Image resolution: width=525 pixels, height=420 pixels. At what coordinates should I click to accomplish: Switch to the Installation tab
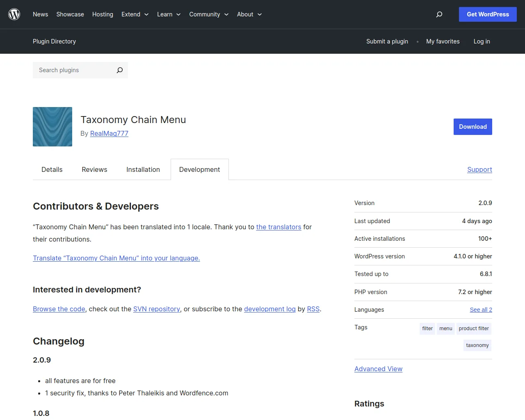pos(143,169)
